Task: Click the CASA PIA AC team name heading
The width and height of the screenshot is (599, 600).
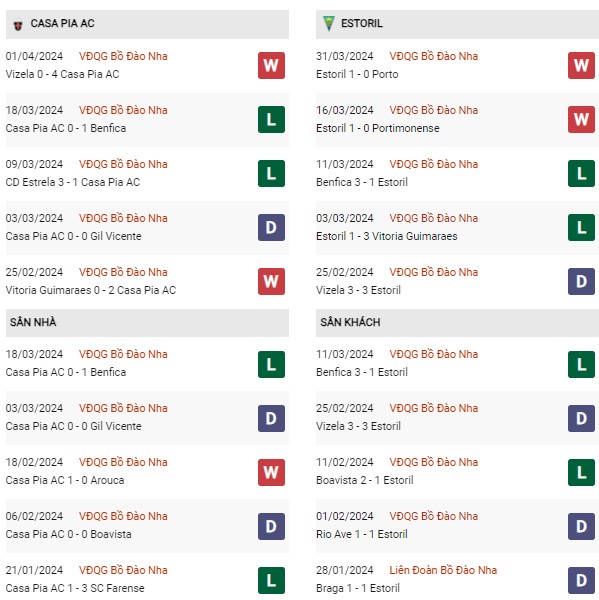Action: (x=62, y=23)
